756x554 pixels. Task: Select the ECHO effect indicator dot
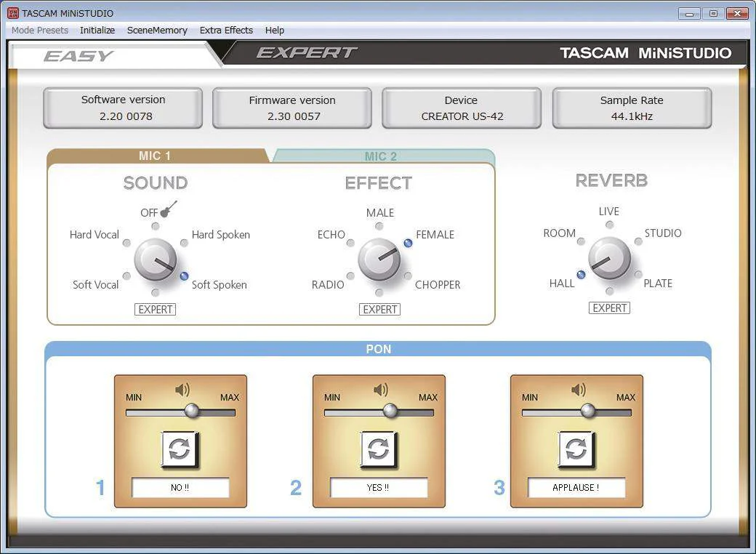350,243
